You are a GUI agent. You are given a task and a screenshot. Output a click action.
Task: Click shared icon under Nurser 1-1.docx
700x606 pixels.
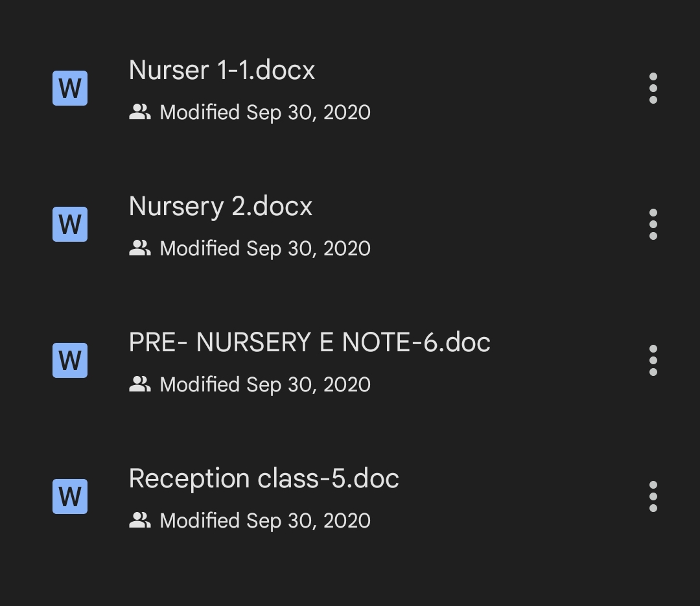140,113
